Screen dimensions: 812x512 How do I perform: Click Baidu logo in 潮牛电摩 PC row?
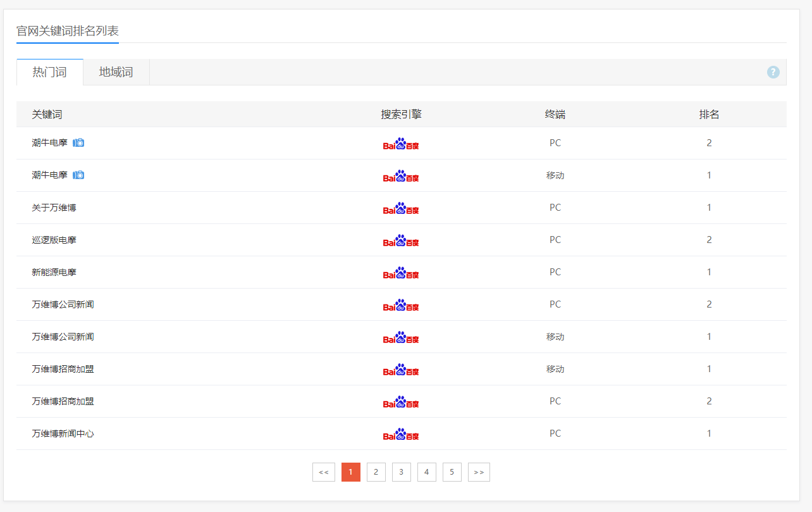(x=401, y=144)
